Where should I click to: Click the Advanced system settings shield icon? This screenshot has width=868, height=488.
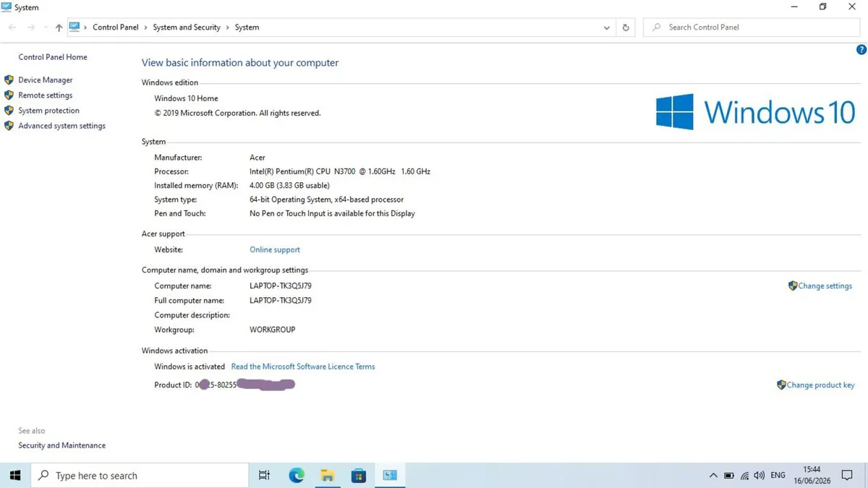[x=9, y=126]
